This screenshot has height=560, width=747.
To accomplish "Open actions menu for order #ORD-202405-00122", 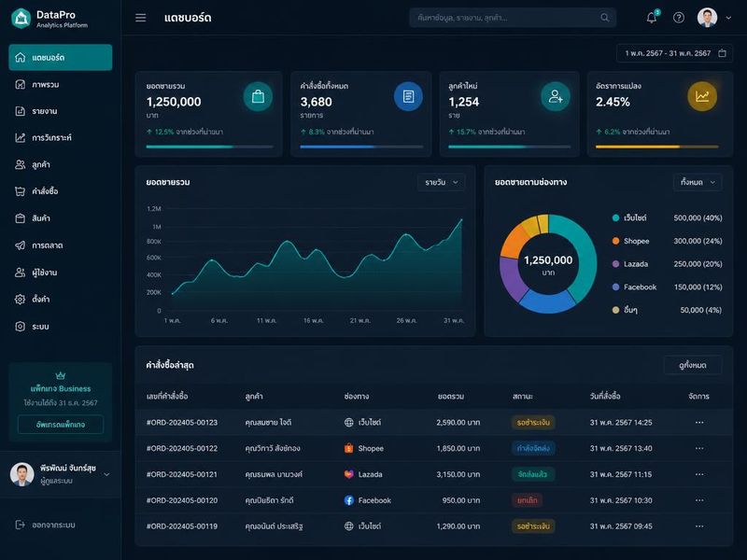I will click(x=698, y=449).
